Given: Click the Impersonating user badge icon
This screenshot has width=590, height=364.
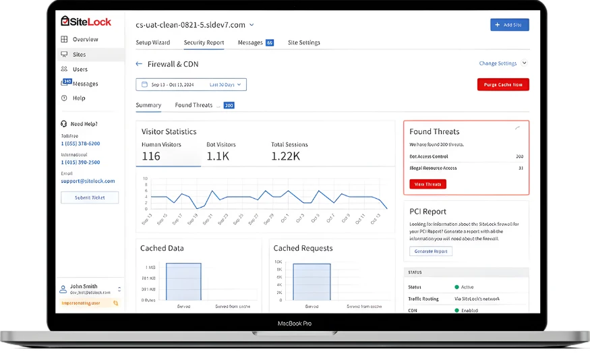Looking at the screenshot, I should (115, 303).
